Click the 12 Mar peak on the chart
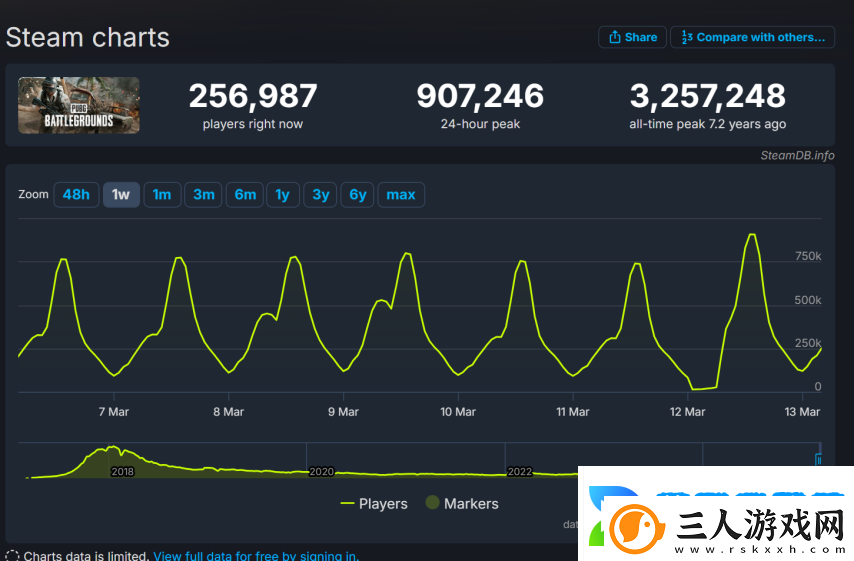This screenshot has height=561, width=854. tap(752, 235)
